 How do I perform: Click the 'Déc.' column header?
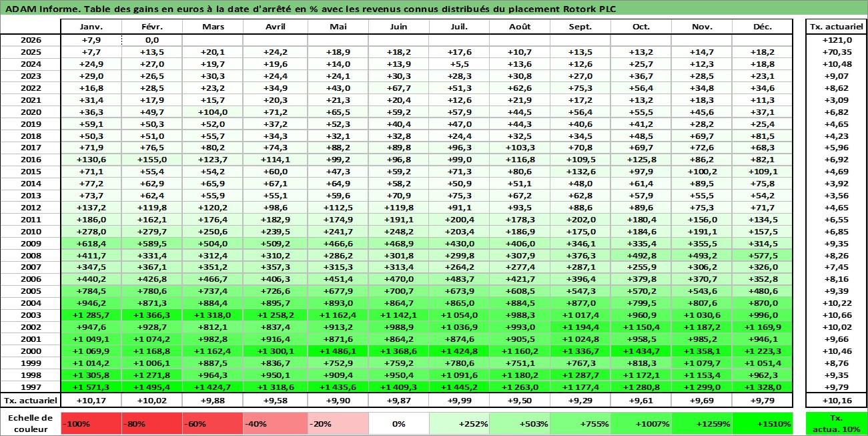click(x=763, y=27)
